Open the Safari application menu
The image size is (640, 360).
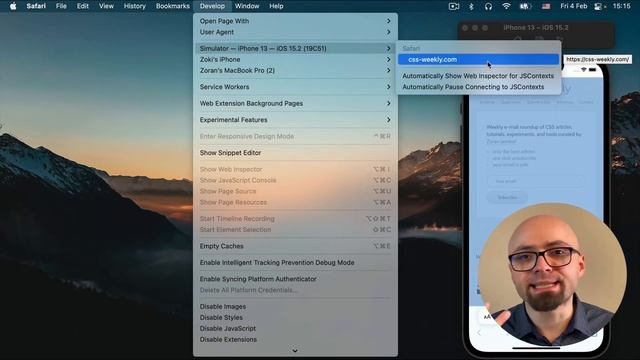36,6
